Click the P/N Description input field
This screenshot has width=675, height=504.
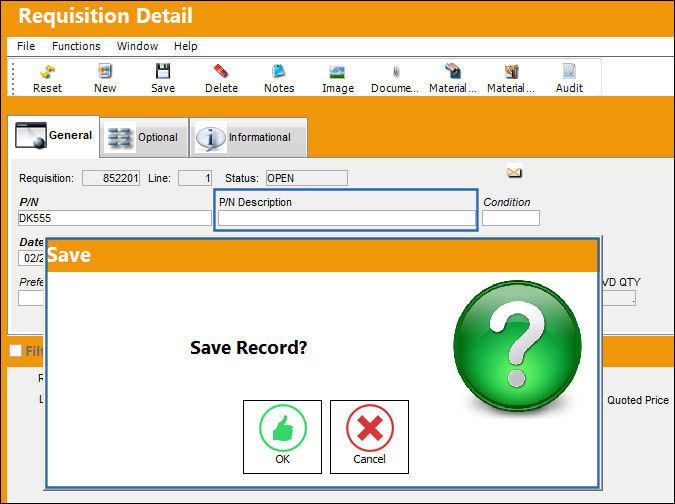pyautogui.click(x=347, y=219)
